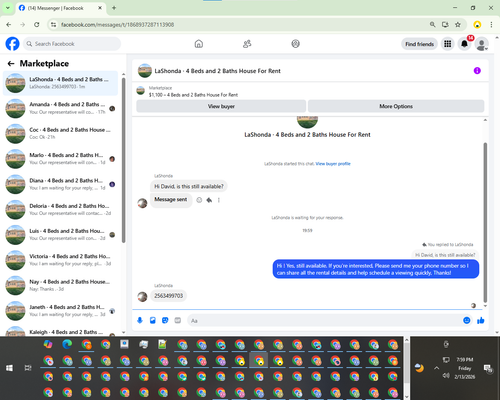500x400 pixels.
Task: Open the emoji picker in message box
Action: [x=467, y=320]
